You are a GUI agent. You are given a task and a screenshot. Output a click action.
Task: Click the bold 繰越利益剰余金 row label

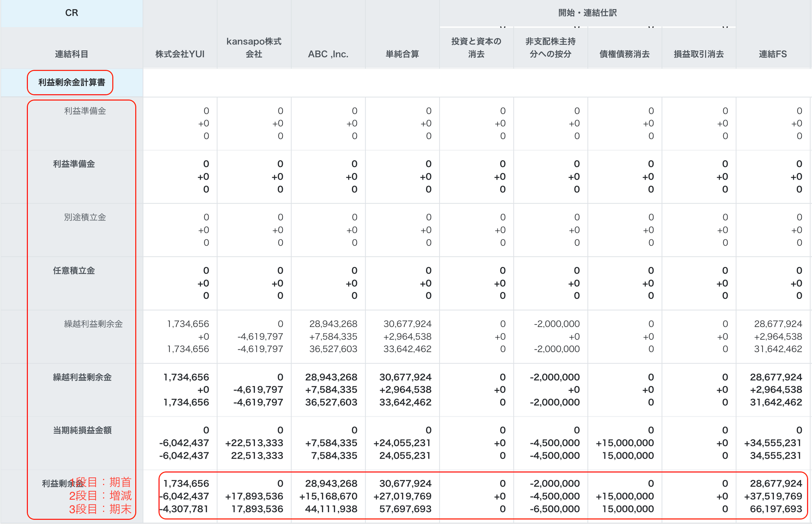click(82, 377)
